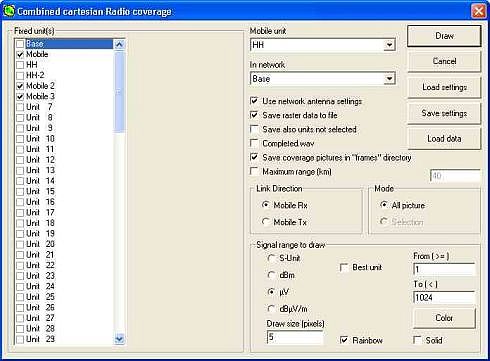The image size is (490, 361).
Task: Click the list scrollbar down arrow
Action: (x=119, y=339)
